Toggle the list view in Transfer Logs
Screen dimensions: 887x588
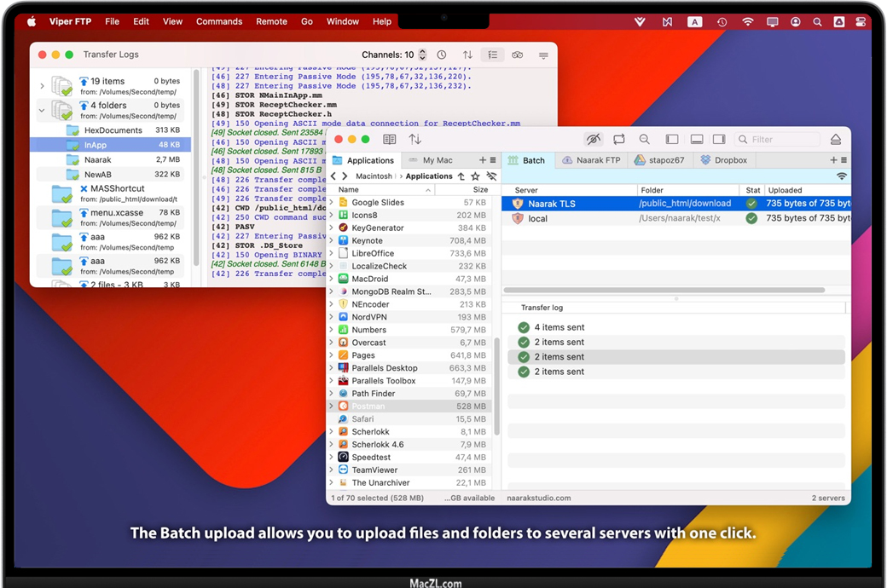pos(492,55)
